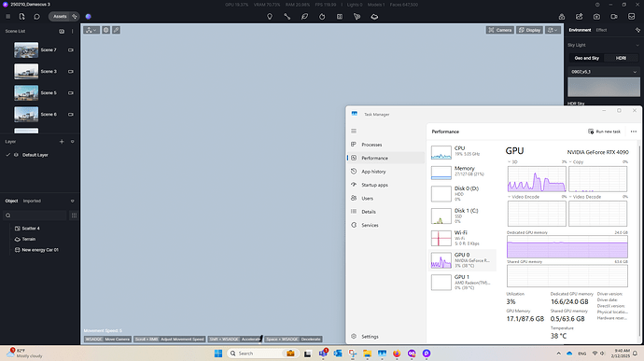Toggle the Default Layer checkmark
Image resolution: width=644 pixels, height=361 pixels.
pos(7,155)
